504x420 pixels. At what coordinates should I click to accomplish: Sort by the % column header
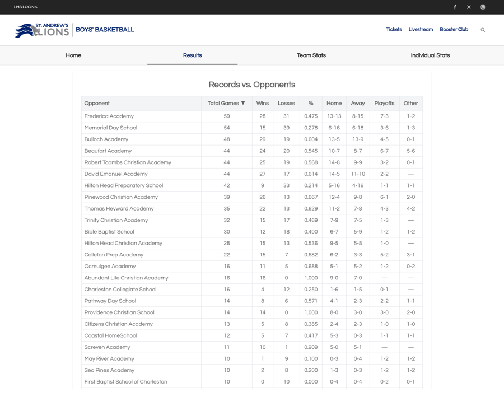310,103
